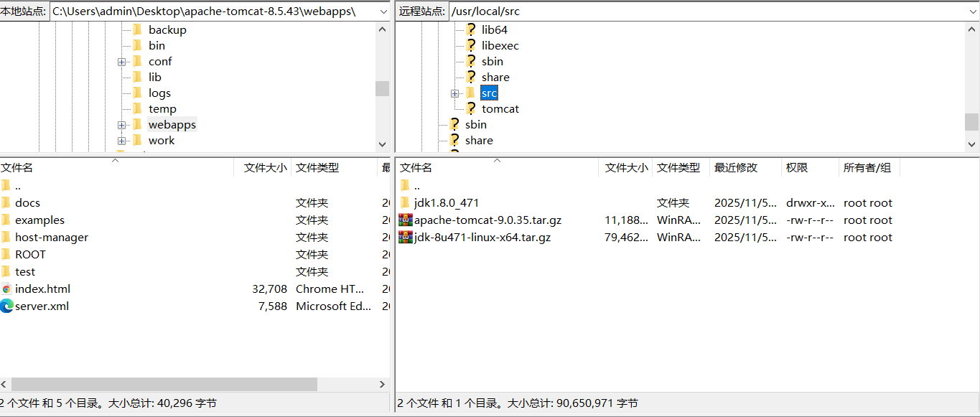Viewport: 980px width, 417px height.
Task: Click the temp folder icon in local tree
Action: tap(137, 108)
